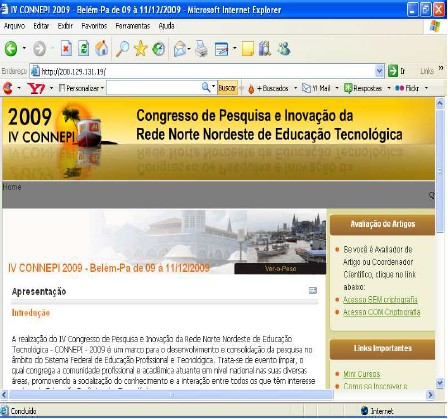Click the Buscados flame icon
Screen dimensions: 448x419
click(x=251, y=89)
